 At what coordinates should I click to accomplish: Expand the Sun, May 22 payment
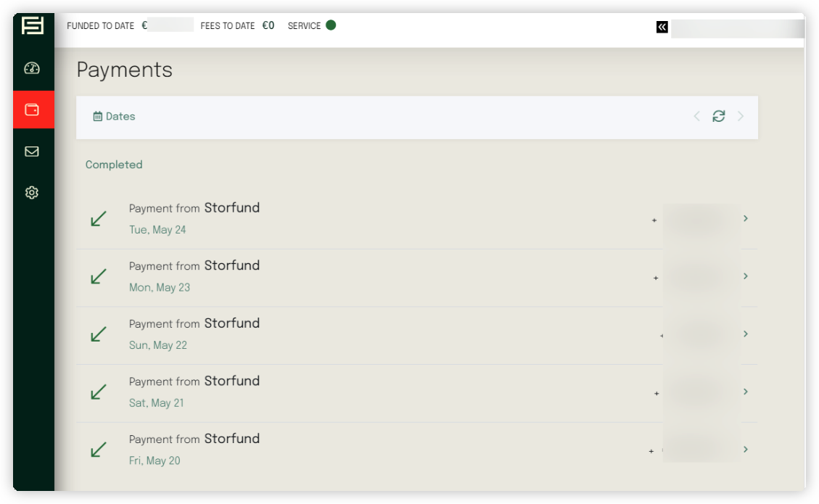(x=746, y=334)
